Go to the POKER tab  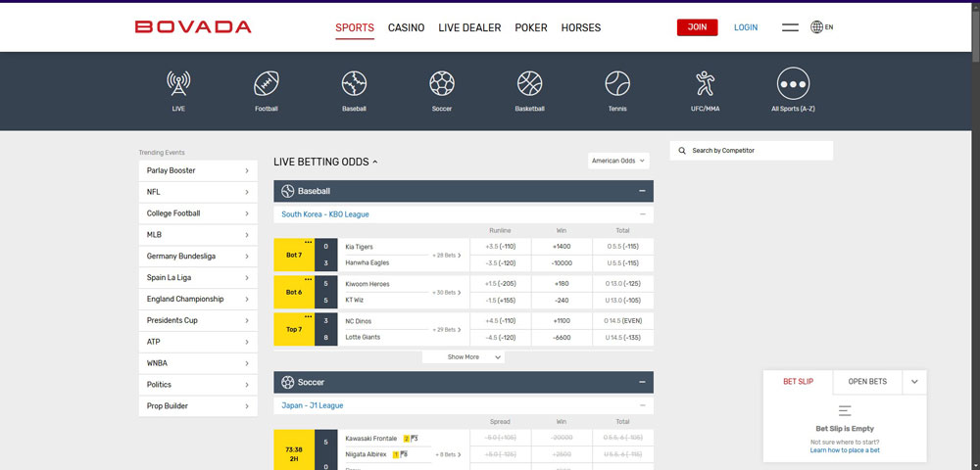point(530,27)
